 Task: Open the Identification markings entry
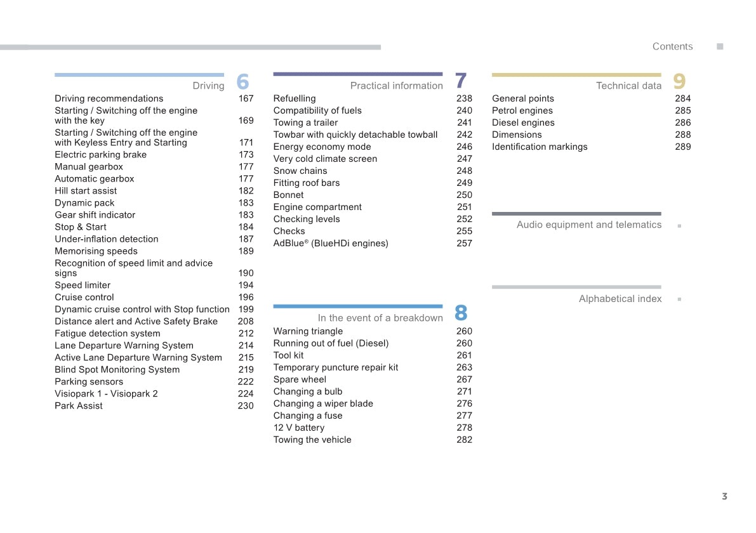click(540, 147)
